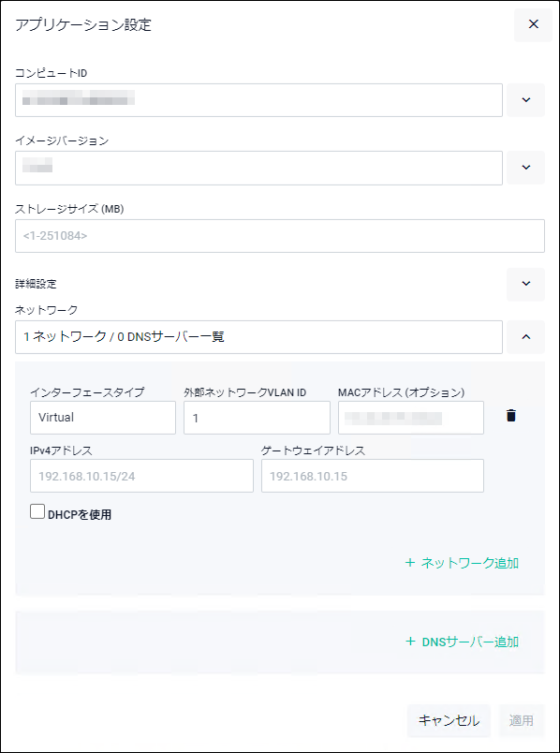Collapse the ネットワーク section chevron
Viewport: 560px width, 753px height.
[x=526, y=337]
